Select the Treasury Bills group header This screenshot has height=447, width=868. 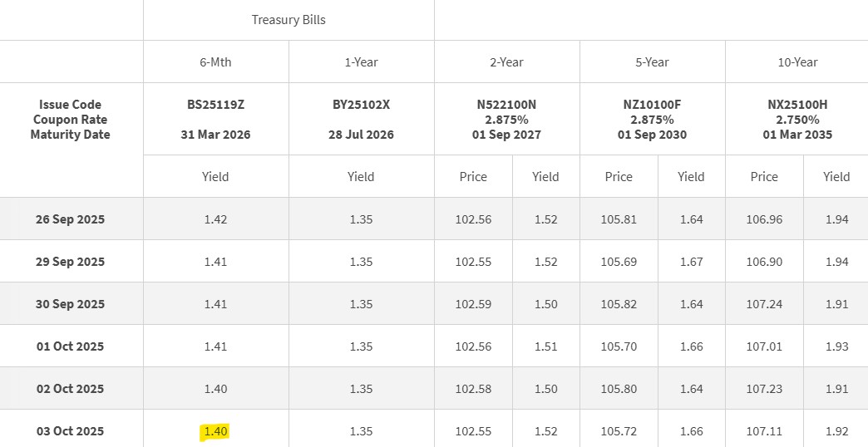pos(289,20)
